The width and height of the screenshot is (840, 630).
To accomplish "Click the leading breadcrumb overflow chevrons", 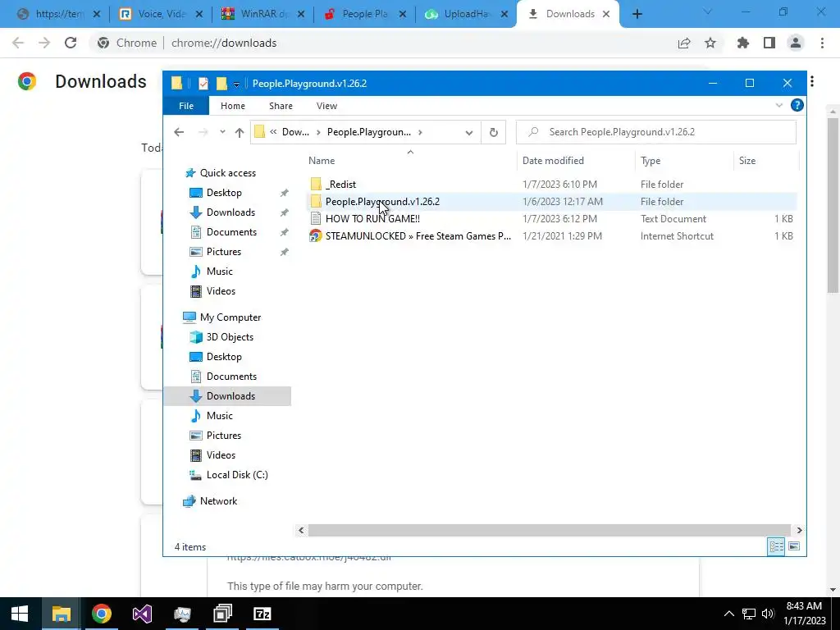I will (273, 132).
